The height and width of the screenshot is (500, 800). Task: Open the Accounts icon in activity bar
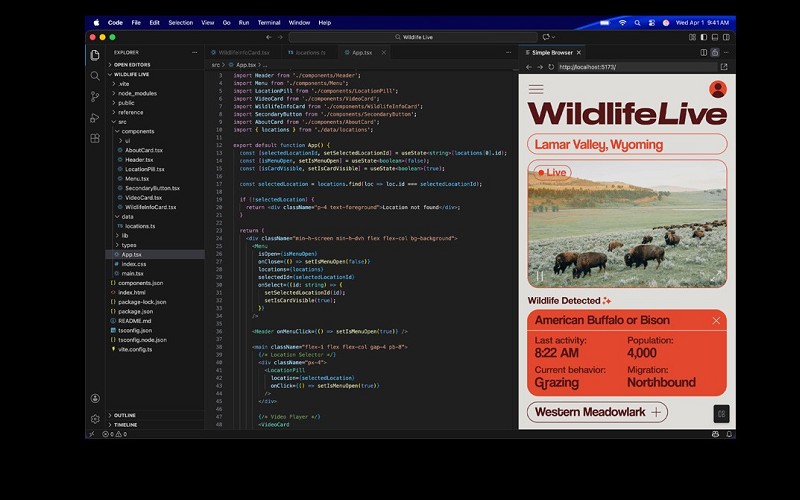[x=95, y=398]
